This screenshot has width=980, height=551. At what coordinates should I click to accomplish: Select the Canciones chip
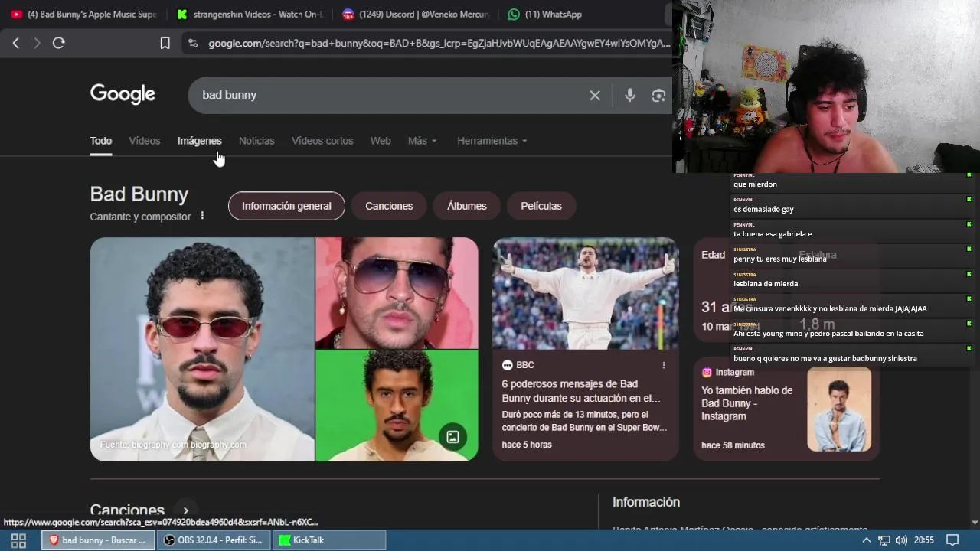coord(389,206)
